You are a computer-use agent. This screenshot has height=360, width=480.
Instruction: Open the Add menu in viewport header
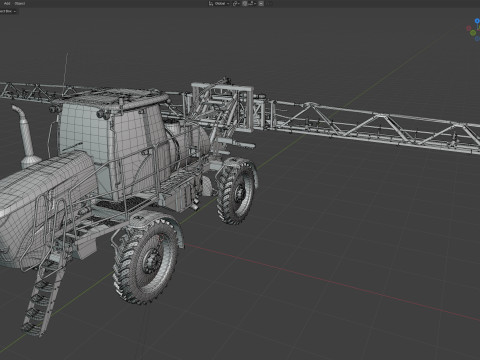click(x=7, y=3)
